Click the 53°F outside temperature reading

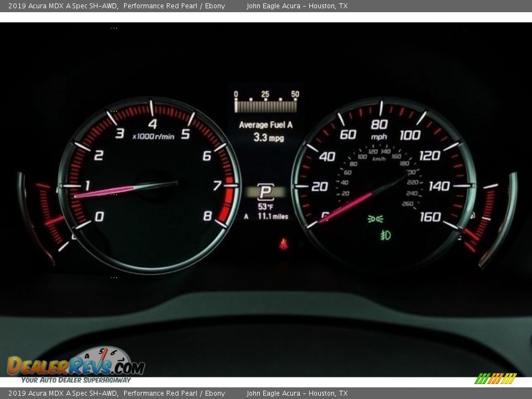265,207
